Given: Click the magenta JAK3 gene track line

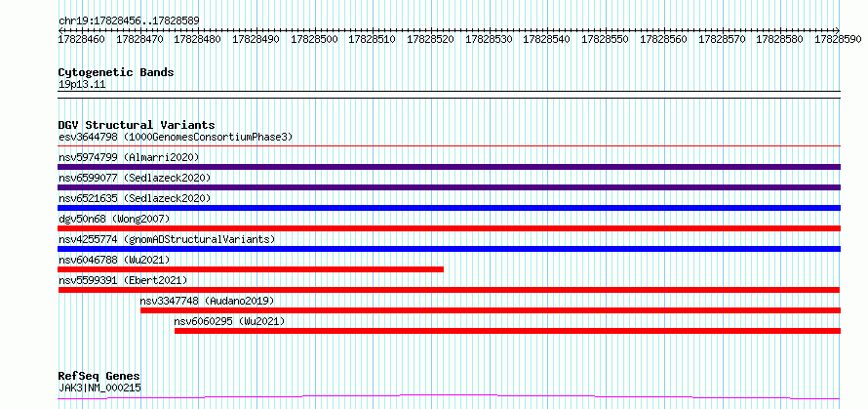Looking at the screenshot, I should 449,397.
